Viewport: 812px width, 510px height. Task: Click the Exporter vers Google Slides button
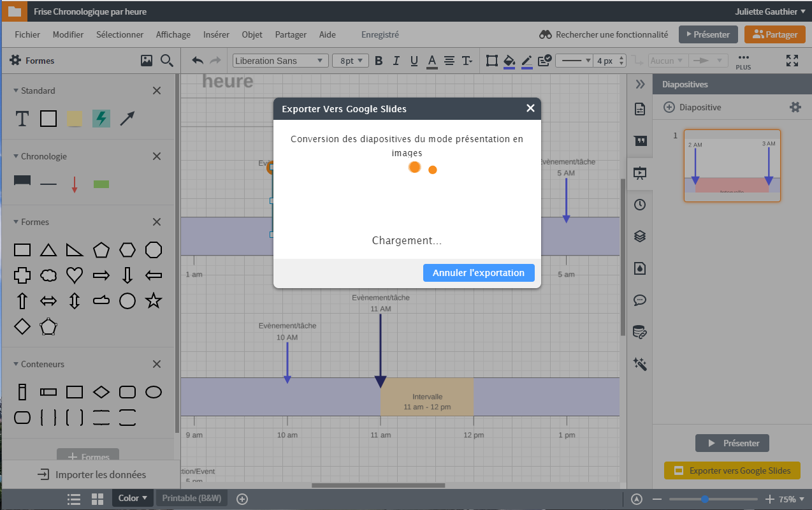coord(732,470)
